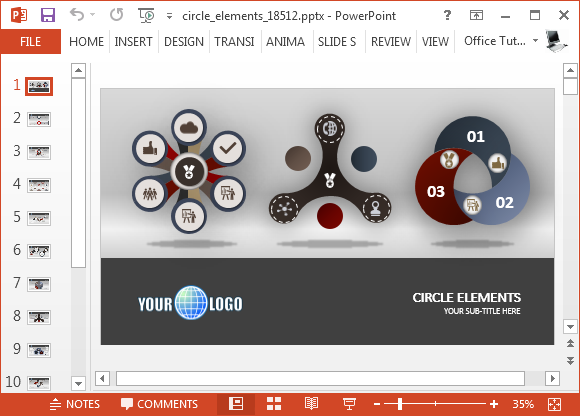Switch to Reading View
The image size is (580, 416).
point(311,404)
